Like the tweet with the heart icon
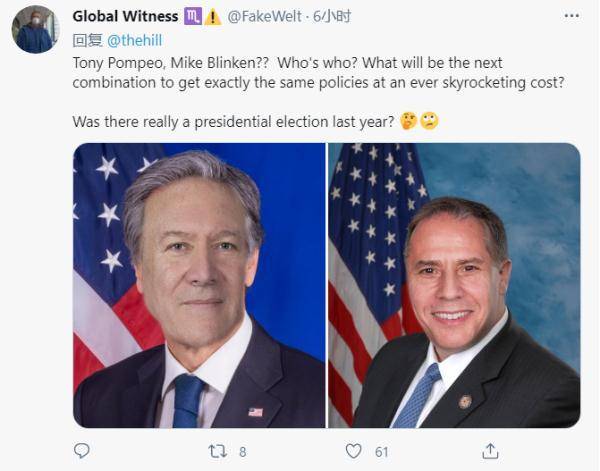Screen dimensions: 600x471 [353, 451]
